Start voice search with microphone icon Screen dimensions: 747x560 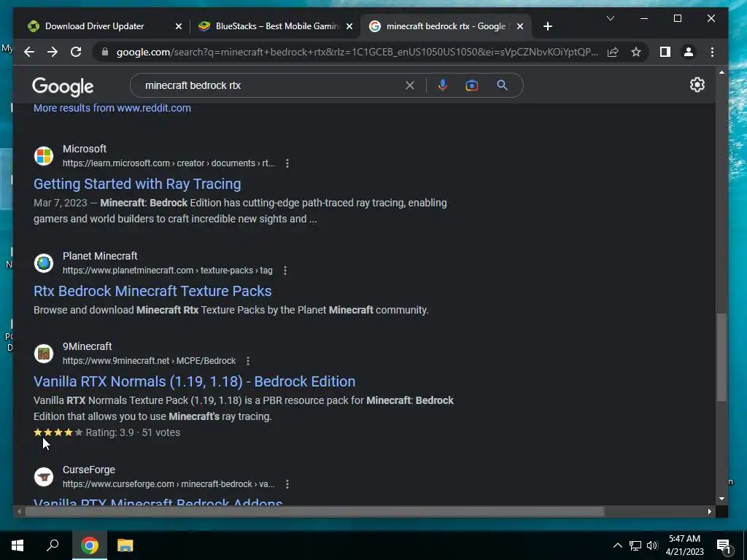coord(443,85)
